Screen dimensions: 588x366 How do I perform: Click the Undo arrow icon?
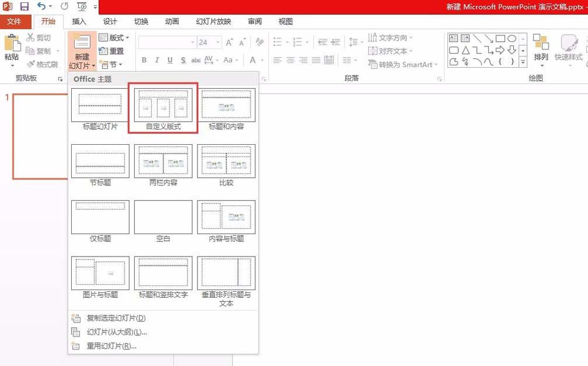pos(41,6)
